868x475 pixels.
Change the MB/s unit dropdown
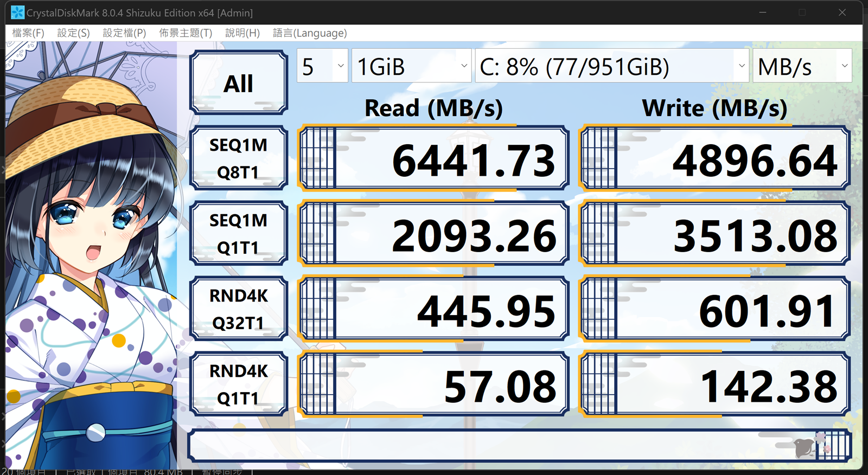[x=802, y=66]
